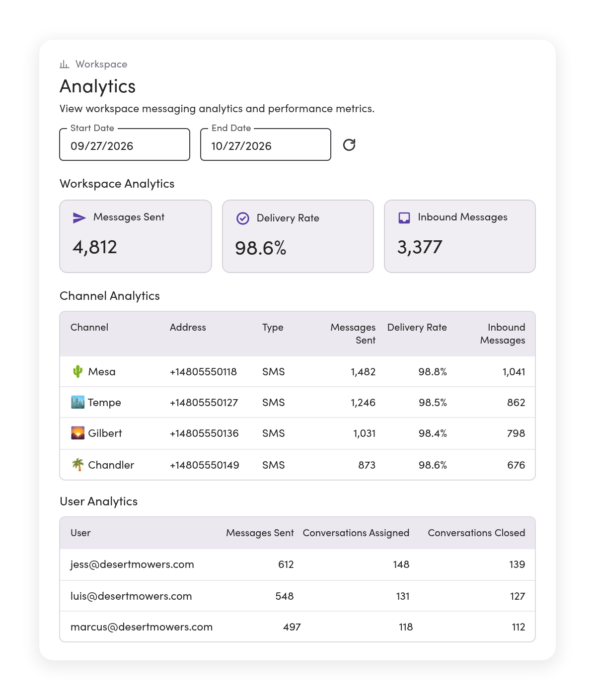
Task: Click Channel table Inbound Messages header
Action: (x=503, y=334)
